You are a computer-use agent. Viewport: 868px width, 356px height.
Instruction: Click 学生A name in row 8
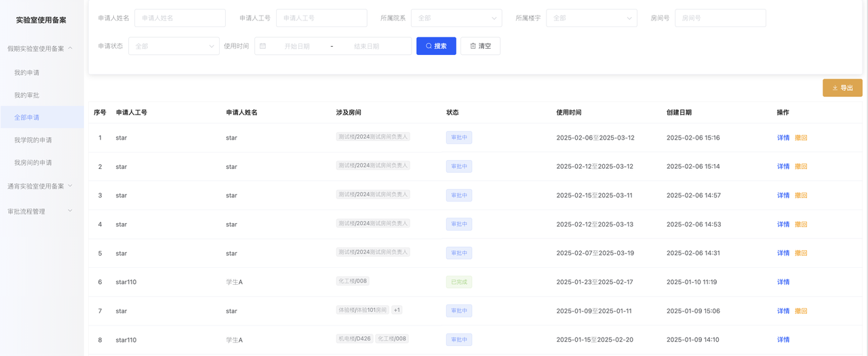tap(234, 340)
